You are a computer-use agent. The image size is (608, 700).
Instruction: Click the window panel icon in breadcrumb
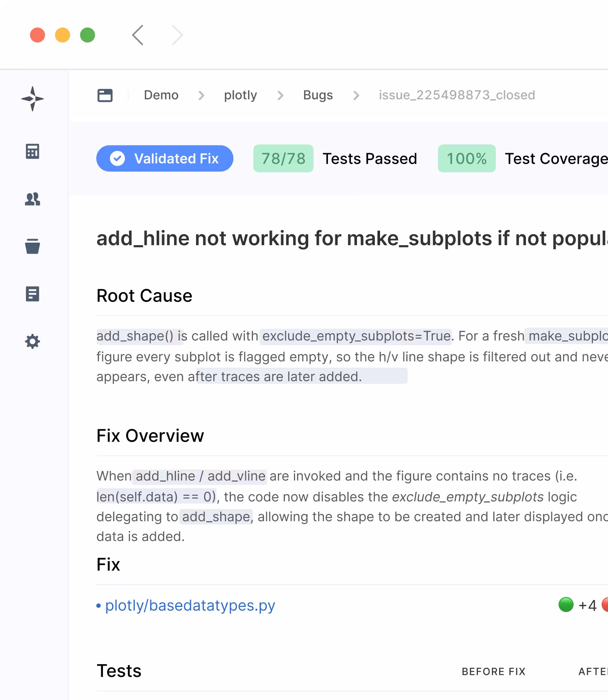[x=105, y=95]
